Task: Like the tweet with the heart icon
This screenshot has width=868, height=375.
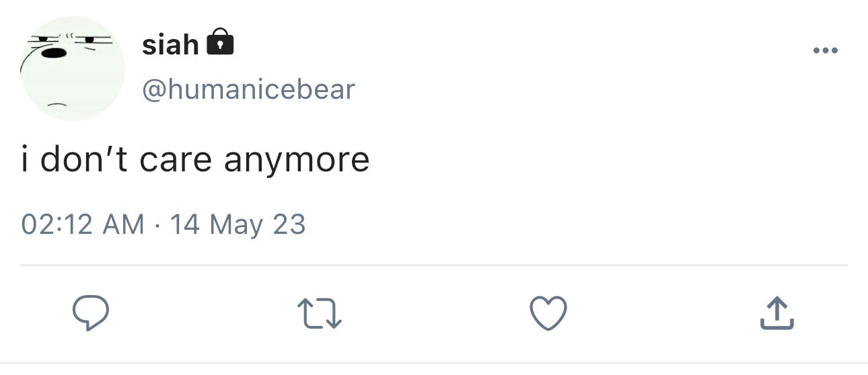Action: pos(548,314)
